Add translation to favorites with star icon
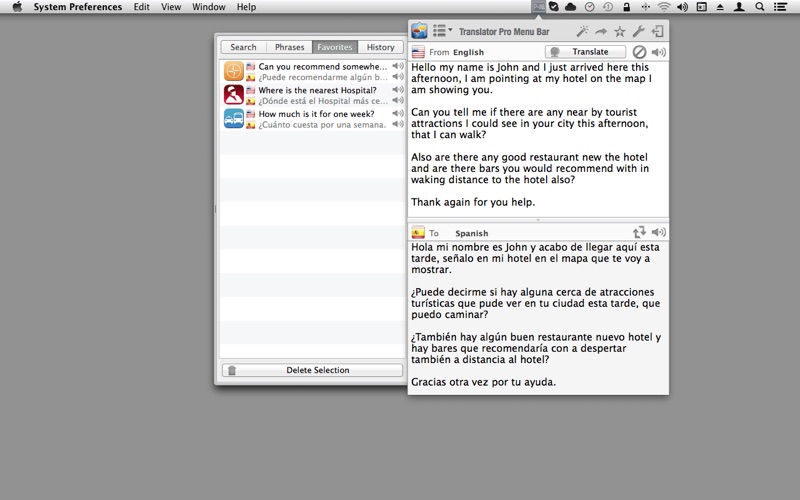Image resolution: width=800 pixels, height=500 pixels. click(x=619, y=32)
